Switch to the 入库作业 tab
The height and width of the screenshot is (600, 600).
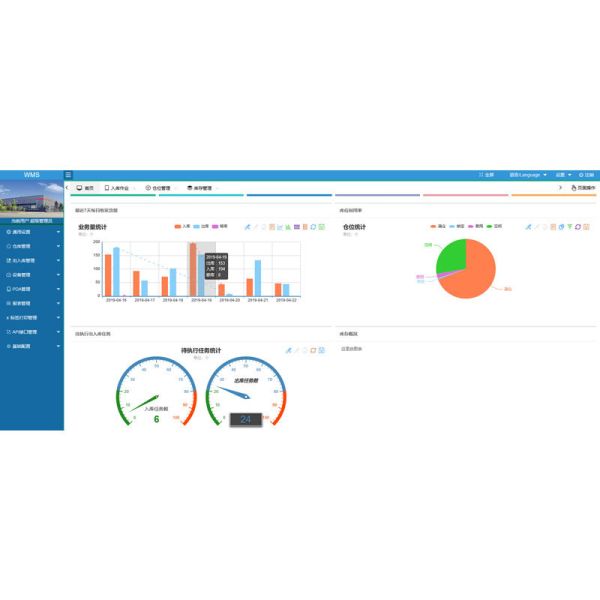(x=117, y=188)
